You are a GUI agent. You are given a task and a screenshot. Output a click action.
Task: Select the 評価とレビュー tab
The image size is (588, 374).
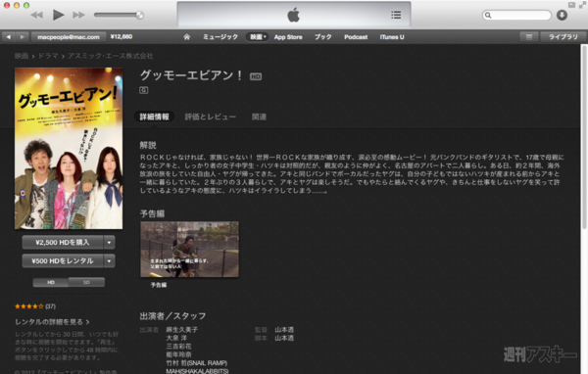pyautogui.click(x=211, y=117)
